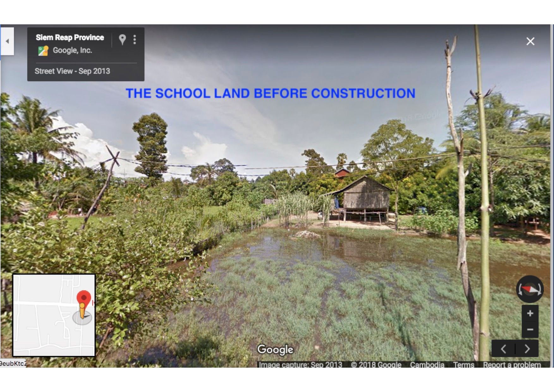This screenshot has width=554, height=392.
Task: Click Street View - Sep 2013 date label
Action: pyautogui.click(x=72, y=71)
